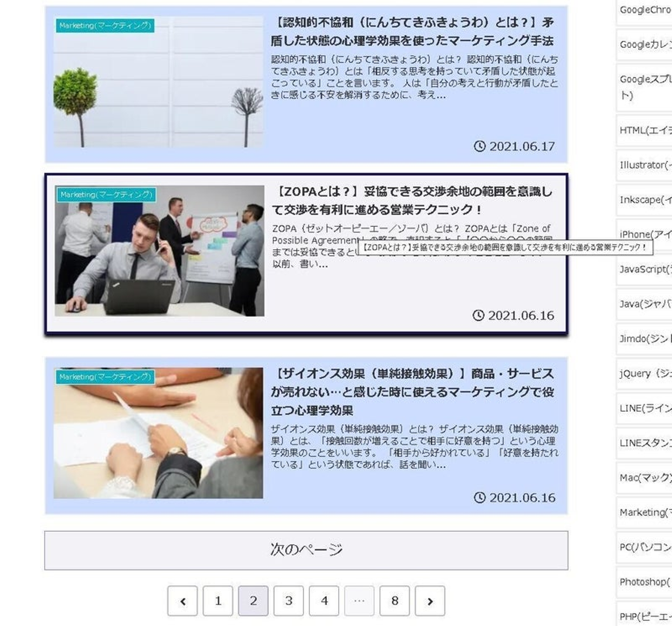Click office meeting thumbnail of ZOPA article
This screenshot has height=626, width=672.
[x=160, y=251]
